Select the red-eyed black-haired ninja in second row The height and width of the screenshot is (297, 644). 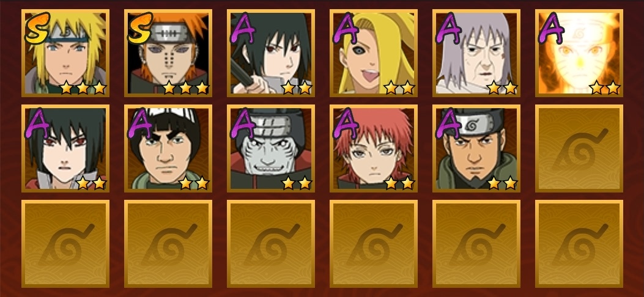pyautogui.click(x=65, y=148)
